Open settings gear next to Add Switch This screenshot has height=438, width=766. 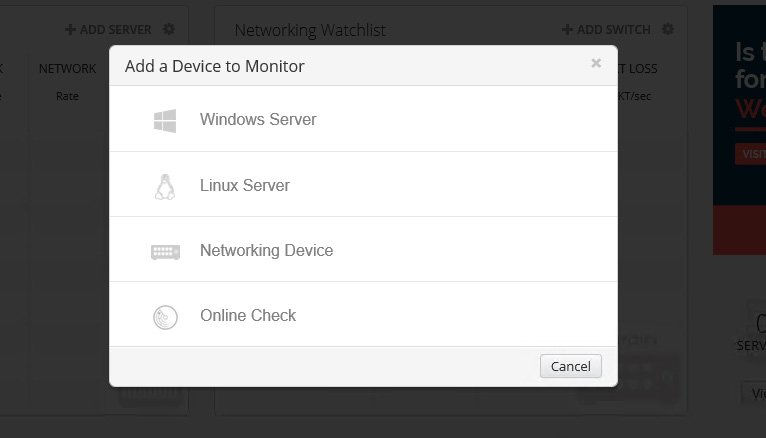pyautogui.click(x=668, y=30)
